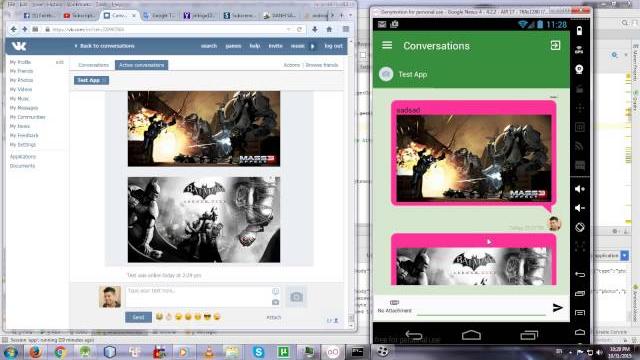This screenshot has height=360, width=640.
Task: Click the first smiley emoji below message box
Action: click(159, 316)
